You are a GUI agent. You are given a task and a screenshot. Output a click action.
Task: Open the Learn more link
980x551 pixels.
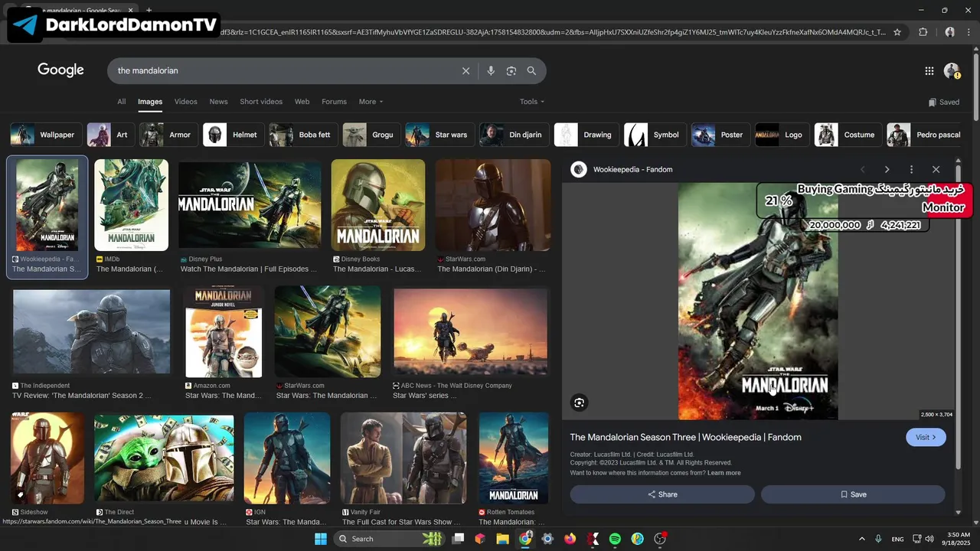[x=724, y=473]
